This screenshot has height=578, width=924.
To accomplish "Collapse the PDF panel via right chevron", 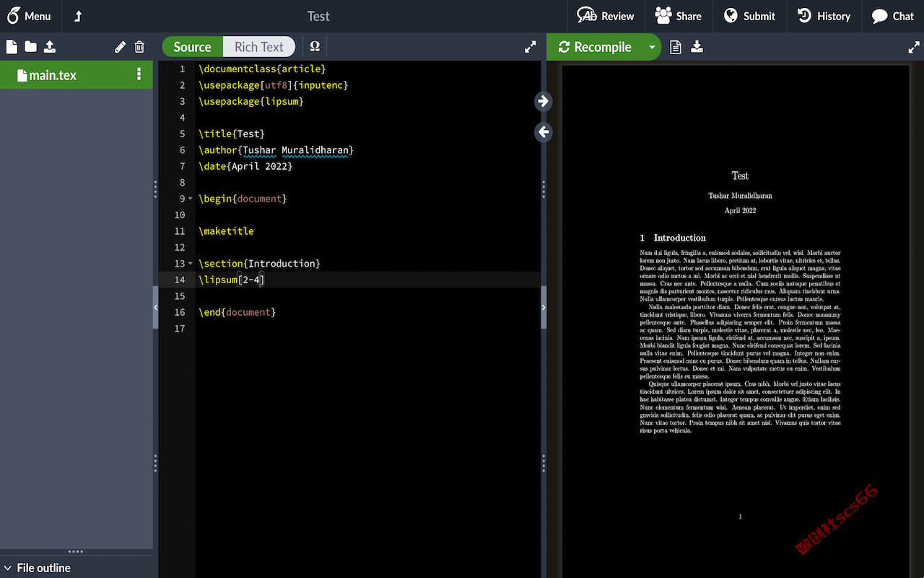I will pyautogui.click(x=544, y=308).
